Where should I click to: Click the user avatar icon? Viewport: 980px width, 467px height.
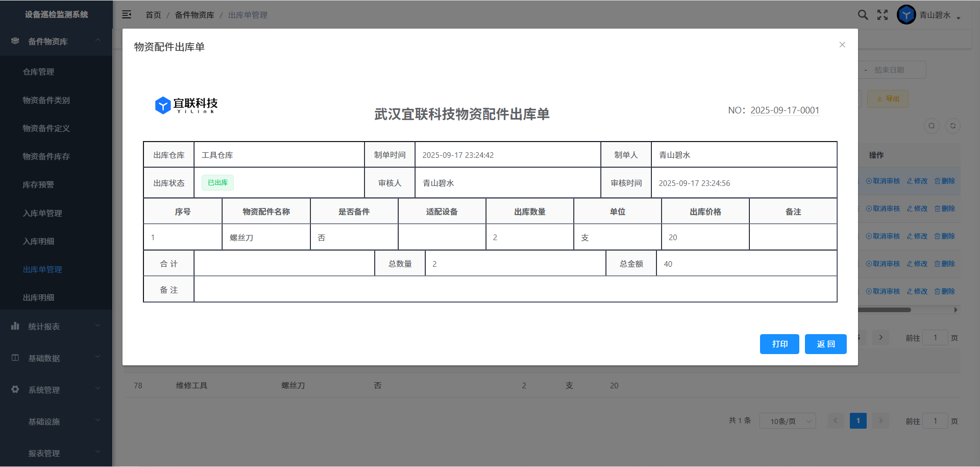(906, 15)
